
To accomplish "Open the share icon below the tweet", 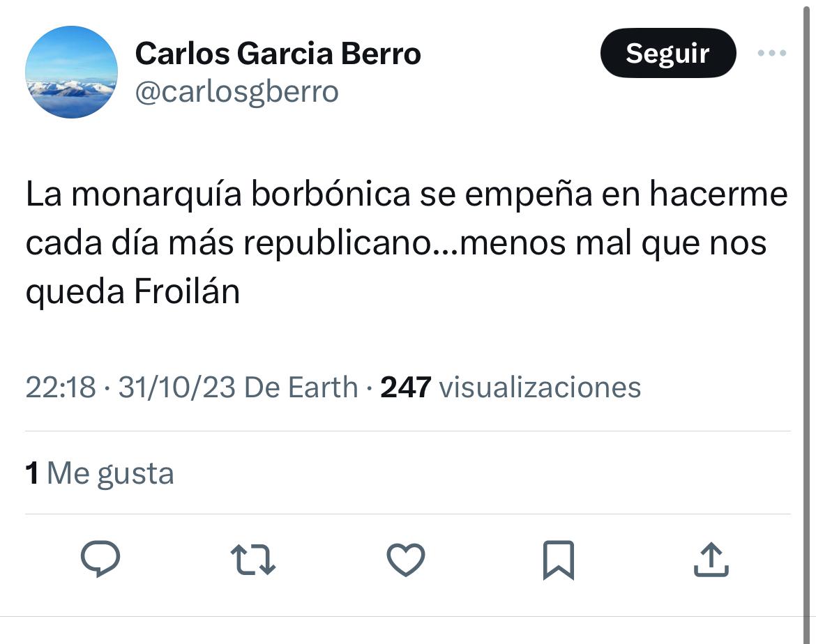I will (x=711, y=560).
